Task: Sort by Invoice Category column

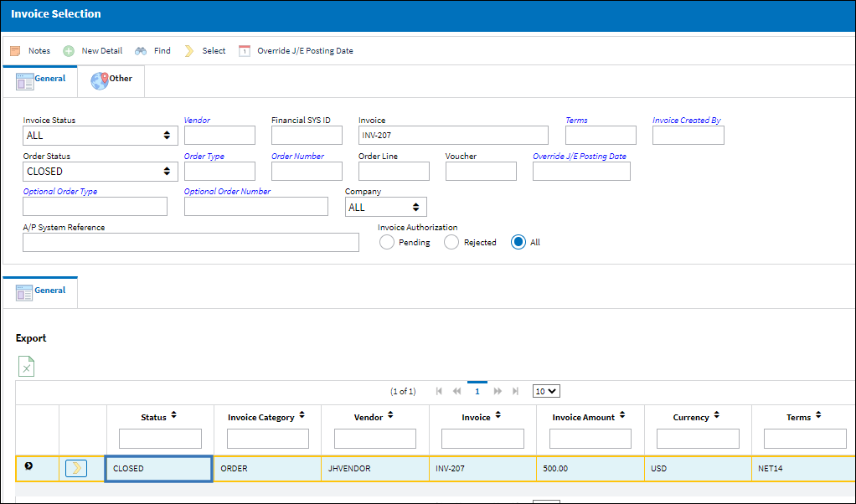Action: point(302,415)
